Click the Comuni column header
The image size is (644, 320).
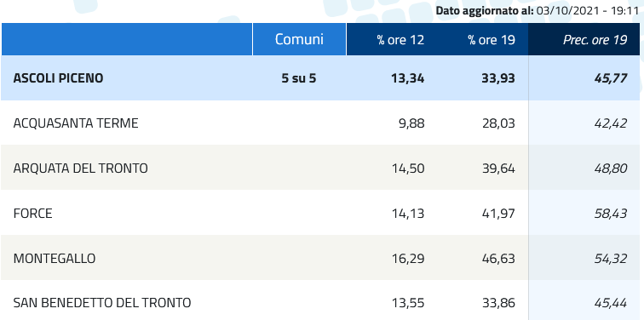pyautogui.click(x=299, y=39)
